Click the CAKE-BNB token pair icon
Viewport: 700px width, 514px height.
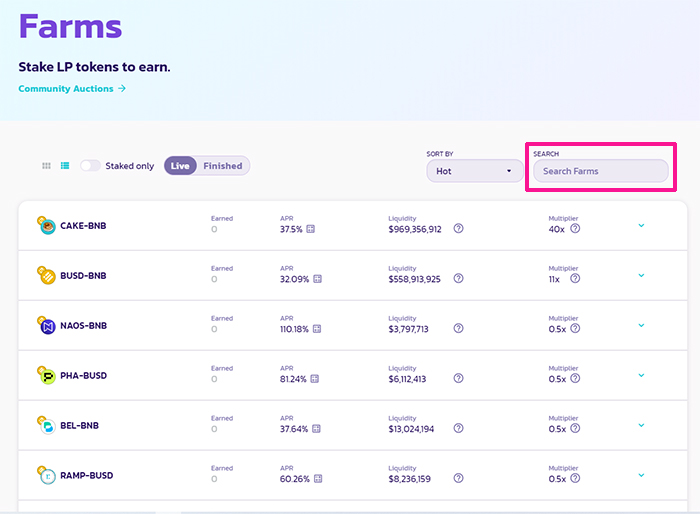click(x=46, y=226)
